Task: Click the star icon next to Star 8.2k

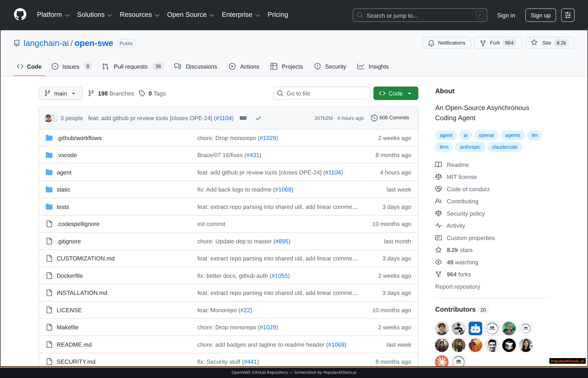Action: [x=534, y=43]
